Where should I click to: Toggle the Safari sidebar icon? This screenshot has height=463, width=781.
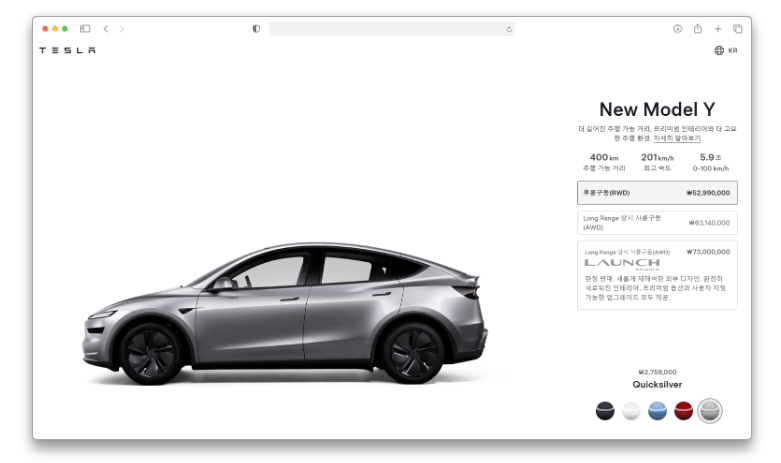(x=85, y=29)
